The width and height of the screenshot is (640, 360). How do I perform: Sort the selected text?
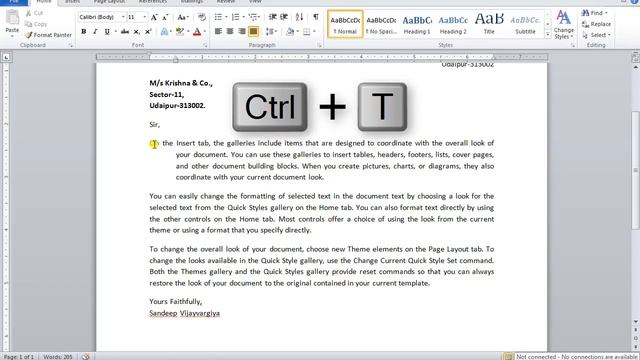300,17
